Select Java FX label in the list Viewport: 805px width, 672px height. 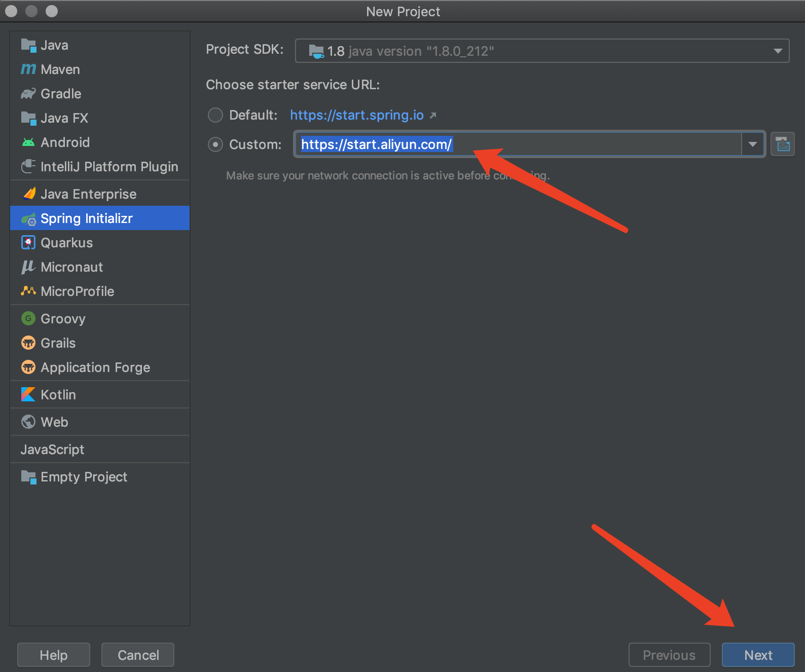(x=64, y=118)
